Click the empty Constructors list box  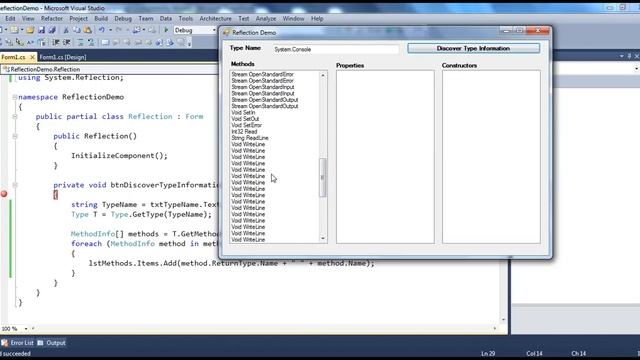491,157
